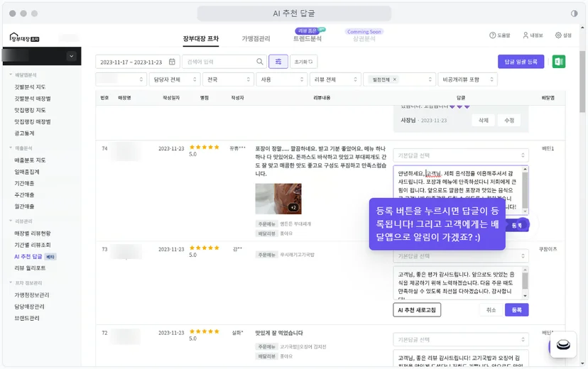
Task: Open the 설정 gear icon
Action: point(558,35)
